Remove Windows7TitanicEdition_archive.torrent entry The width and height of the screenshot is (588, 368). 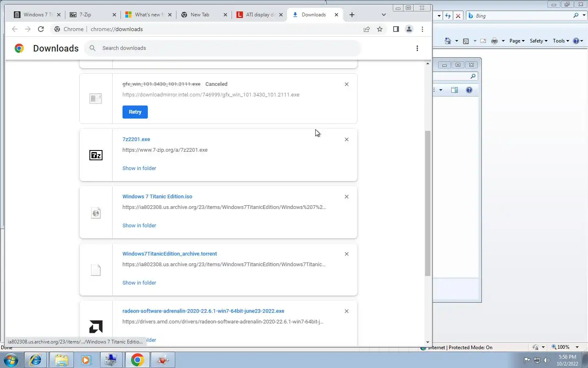tap(347, 254)
